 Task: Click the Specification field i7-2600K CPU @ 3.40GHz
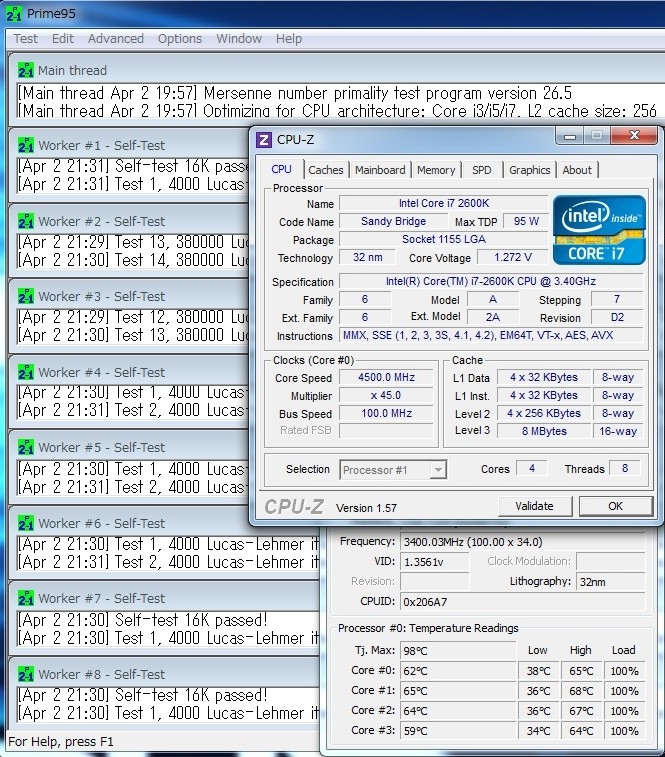(491, 281)
